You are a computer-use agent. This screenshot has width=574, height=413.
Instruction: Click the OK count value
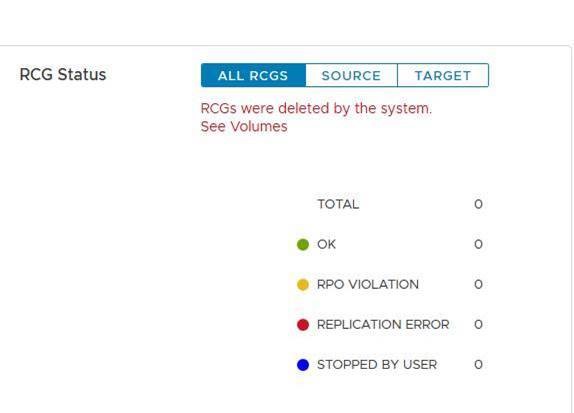click(x=478, y=244)
